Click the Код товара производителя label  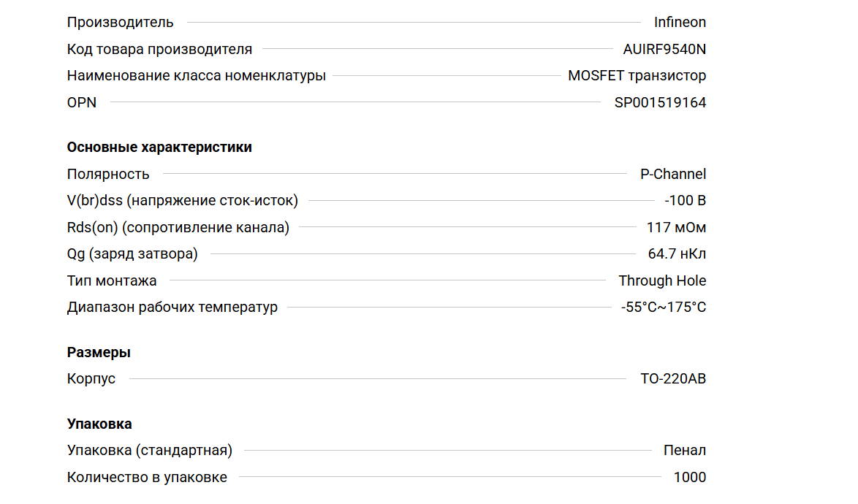(x=159, y=49)
